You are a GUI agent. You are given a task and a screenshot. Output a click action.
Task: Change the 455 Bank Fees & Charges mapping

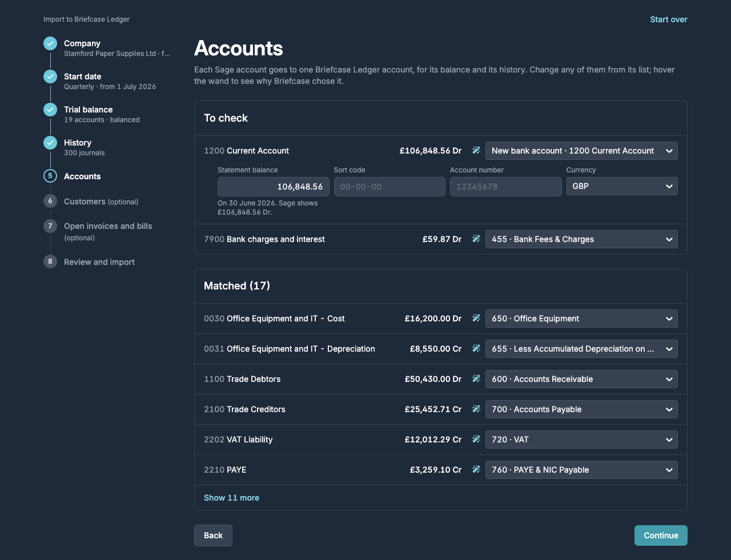pyautogui.click(x=581, y=239)
